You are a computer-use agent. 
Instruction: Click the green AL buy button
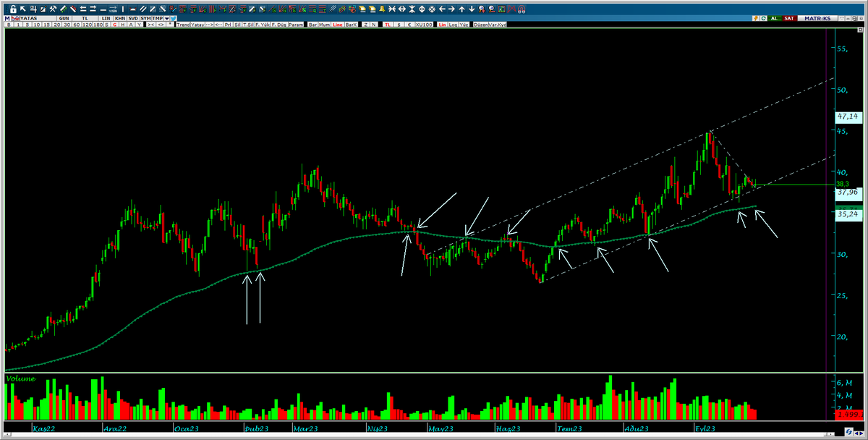tap(774, 18)
